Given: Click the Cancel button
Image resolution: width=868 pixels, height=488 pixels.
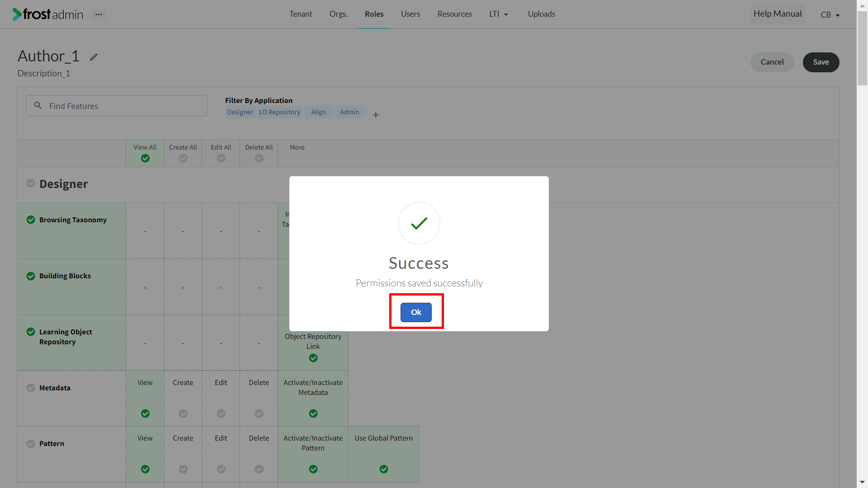Looking at the screenshot, I should (x=772, y=62).
